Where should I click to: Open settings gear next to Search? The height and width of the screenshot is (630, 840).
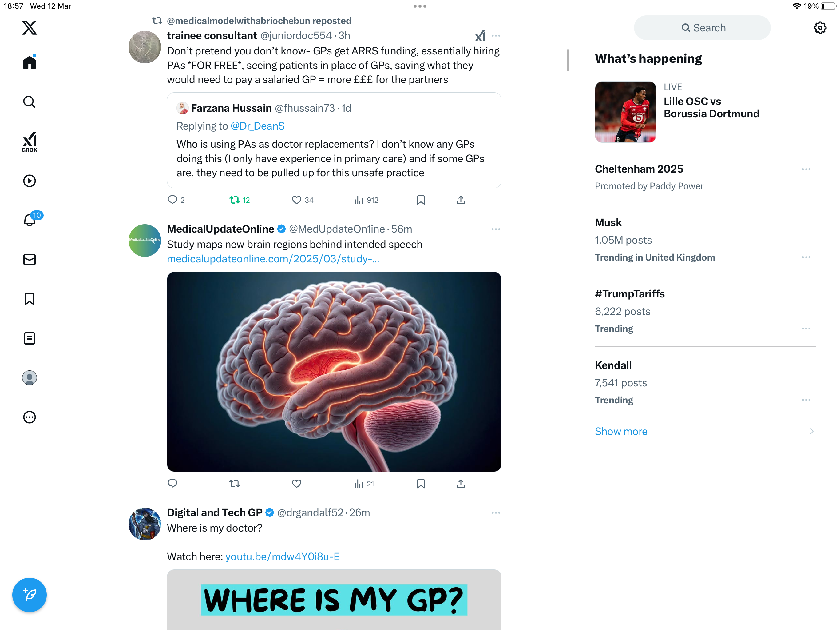[820, 28]
